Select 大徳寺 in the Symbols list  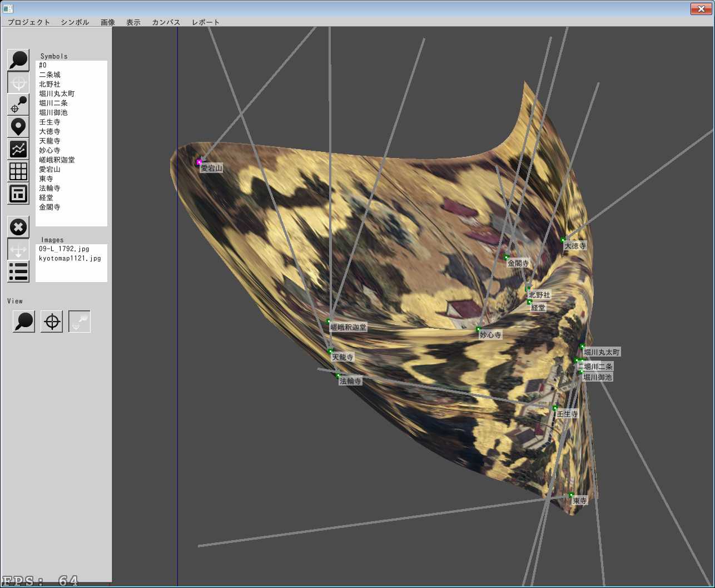coord(71,131)
